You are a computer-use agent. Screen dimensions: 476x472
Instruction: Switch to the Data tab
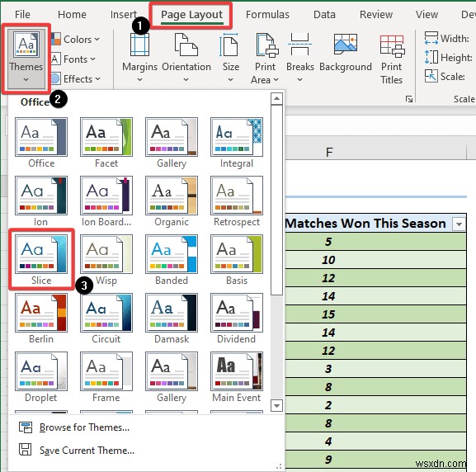tap(324, 14)
